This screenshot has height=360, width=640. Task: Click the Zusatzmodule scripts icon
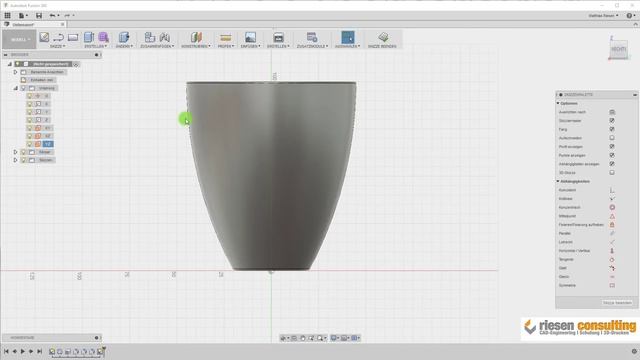[x=312, y=37]
